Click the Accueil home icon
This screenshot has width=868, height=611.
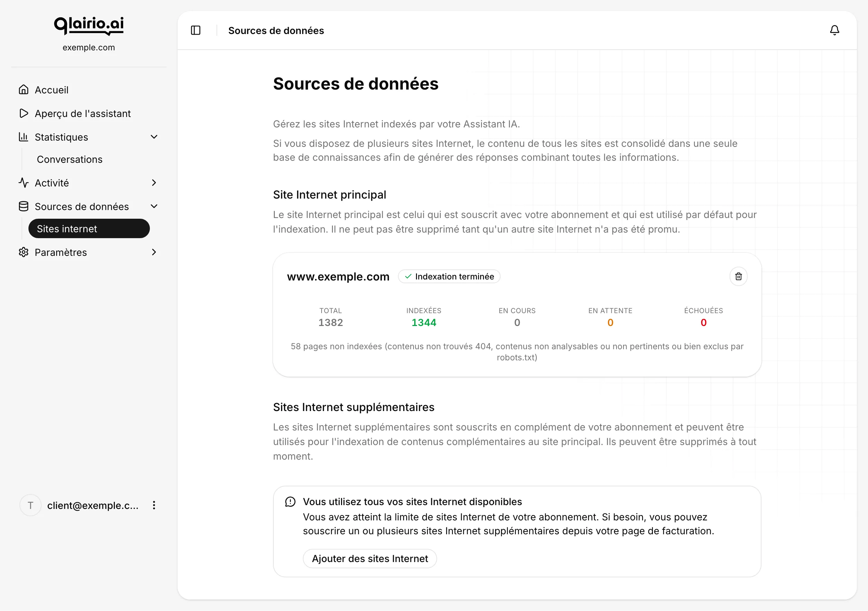click(24, 90)
